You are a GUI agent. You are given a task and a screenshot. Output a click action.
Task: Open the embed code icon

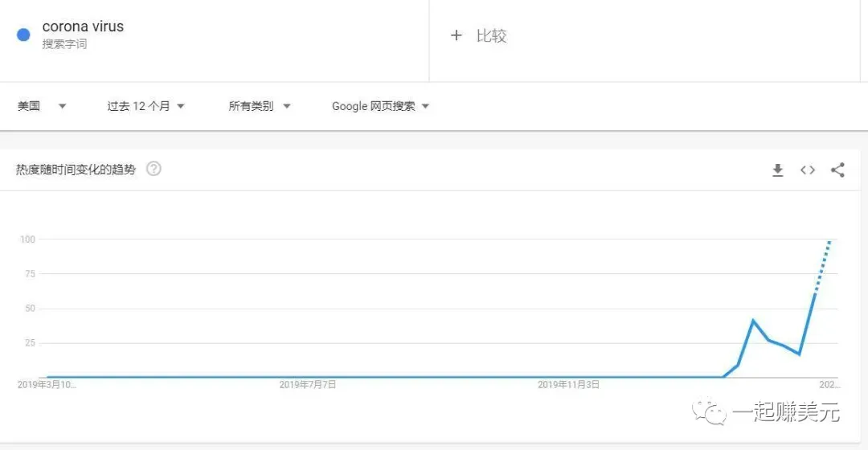[x=808, y=170]
